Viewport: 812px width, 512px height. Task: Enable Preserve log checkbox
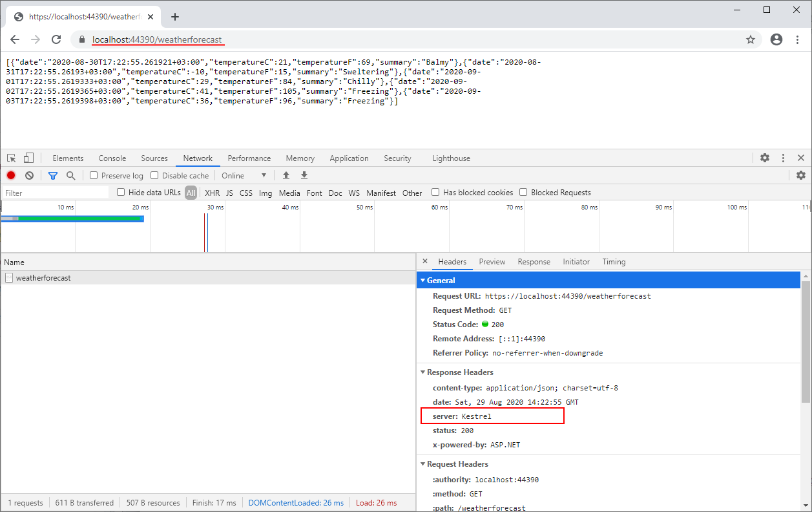(94, 175)
